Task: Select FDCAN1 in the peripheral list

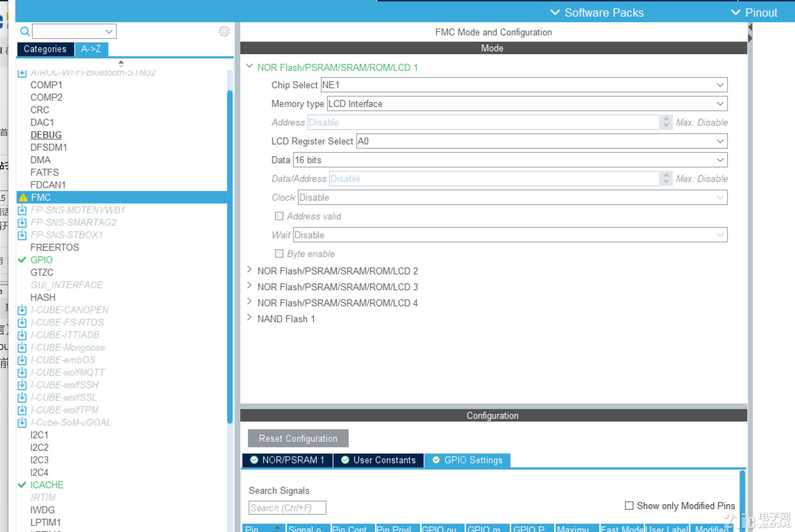Action: point(48,185)
